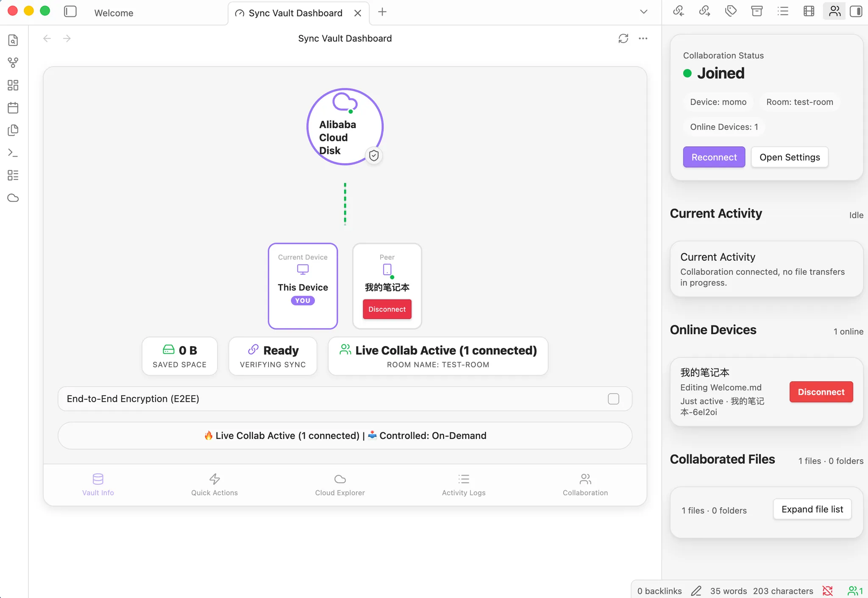Click 203 characters in status bar
The height and width of the screenshot is (598, 868).
(783, 591)
